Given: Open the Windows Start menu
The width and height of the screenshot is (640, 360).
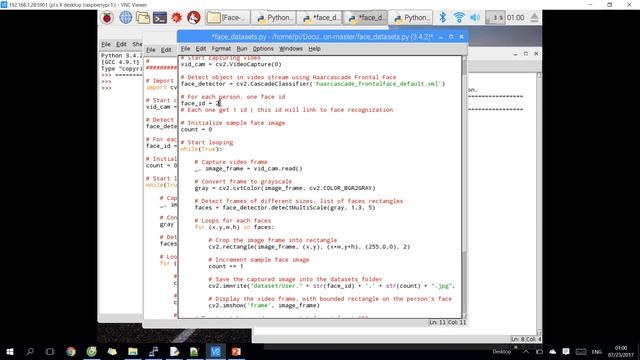Looking at the screenshot, I should point(10,351).
